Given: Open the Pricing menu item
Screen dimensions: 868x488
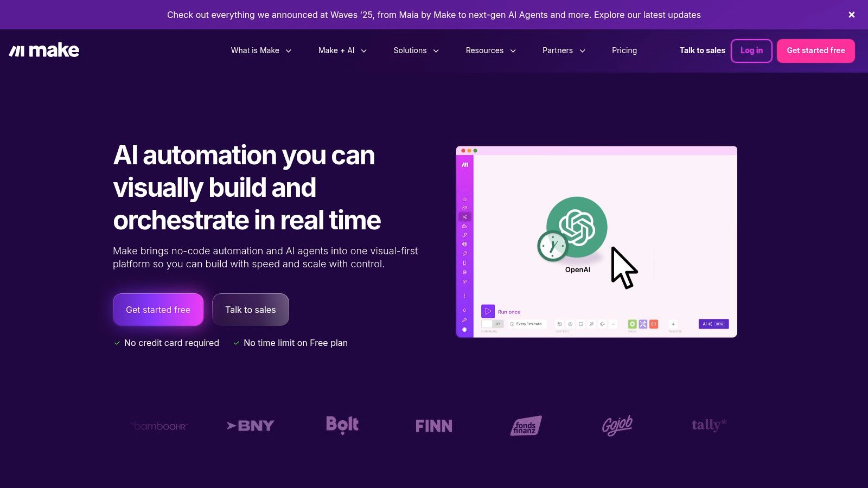Looking at the screenshot, I should point(624,50).
